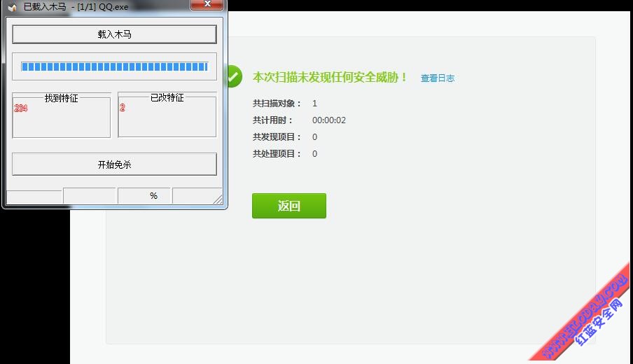
Task: Click the title bar text 已载入木马
Action: [x=45, y=6]
